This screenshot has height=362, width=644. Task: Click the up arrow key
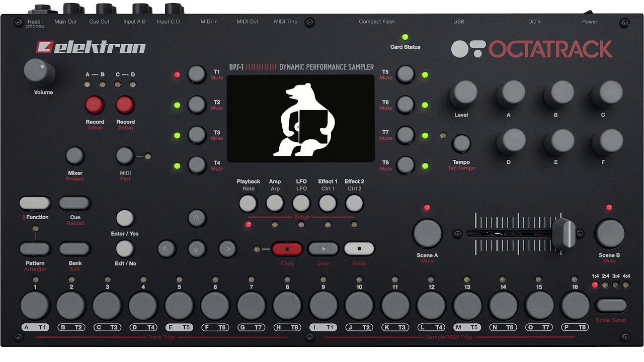(197, 219)
